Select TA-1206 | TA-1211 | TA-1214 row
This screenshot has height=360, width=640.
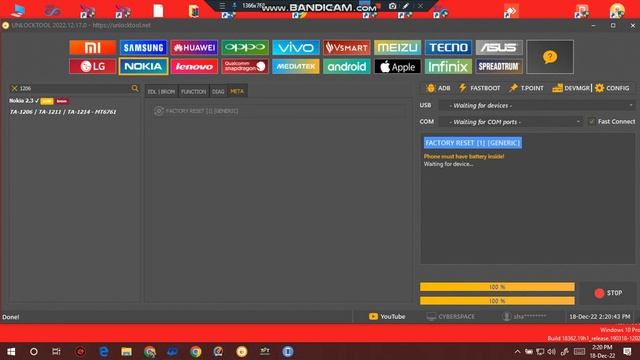click(63, 112)
